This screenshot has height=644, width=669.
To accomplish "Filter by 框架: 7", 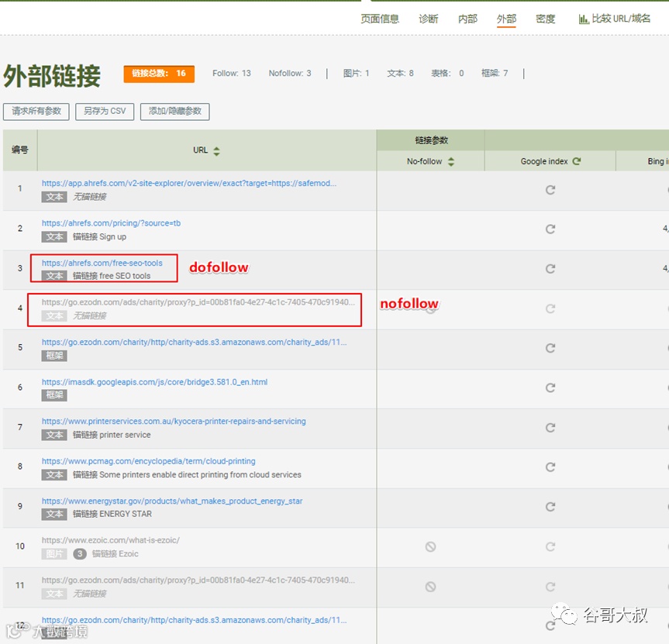I will 495,74.
